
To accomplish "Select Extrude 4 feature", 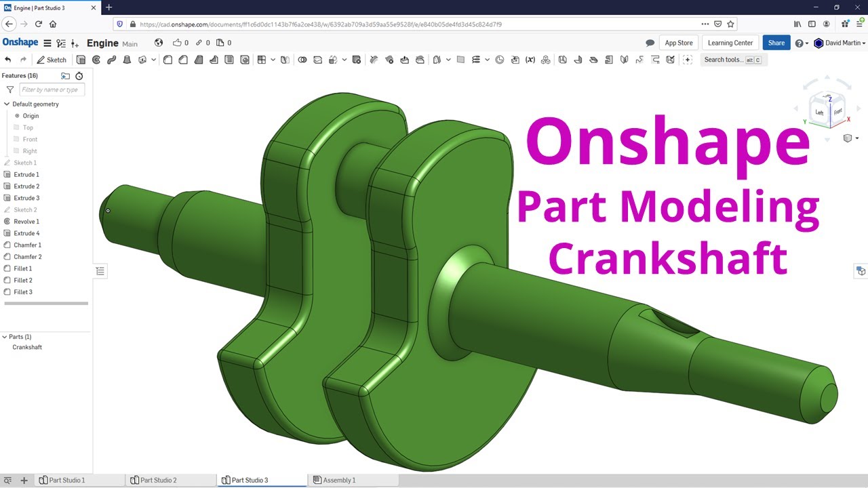I will [x=26, y=233].
